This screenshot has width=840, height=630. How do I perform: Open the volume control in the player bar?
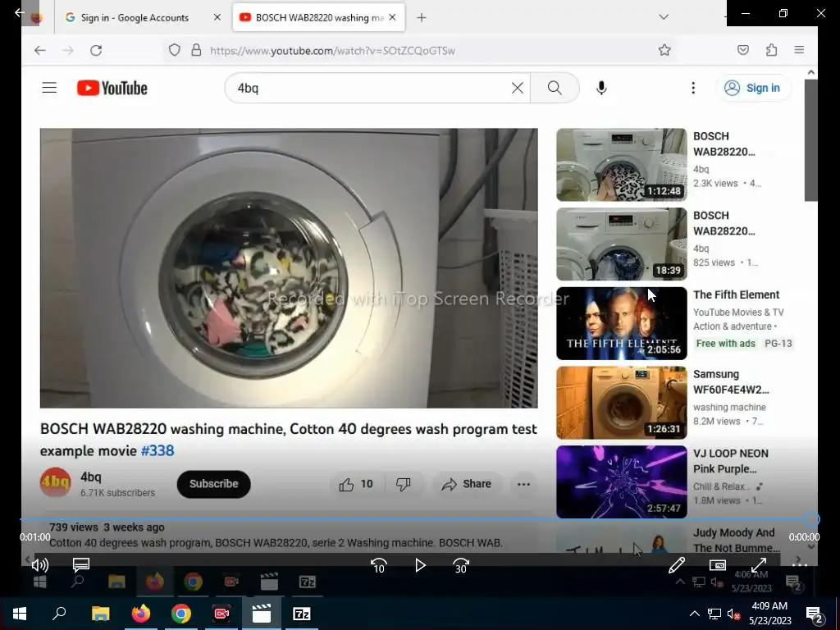39,564
